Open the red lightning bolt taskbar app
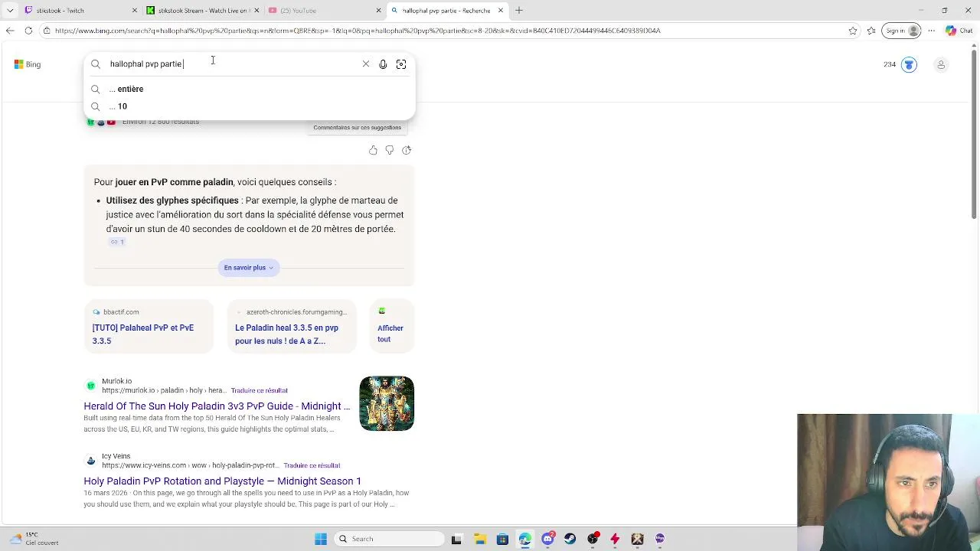The image size is (980, 551). pyautogui.click(x=615, y=539)
